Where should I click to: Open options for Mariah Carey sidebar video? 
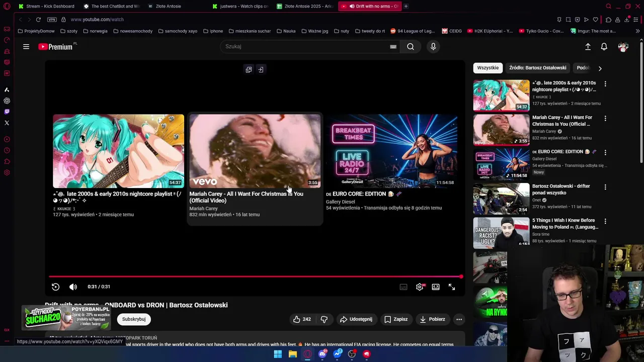605,119
